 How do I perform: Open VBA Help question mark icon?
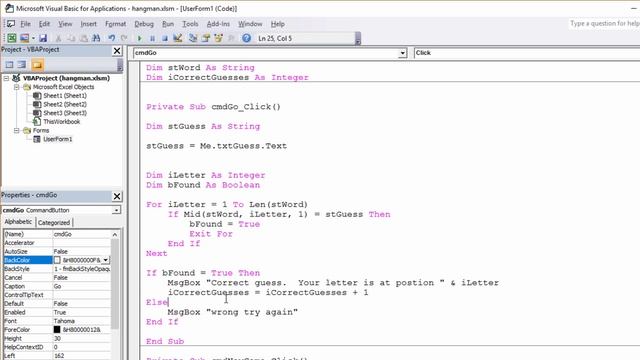click(x=247, y=38)
